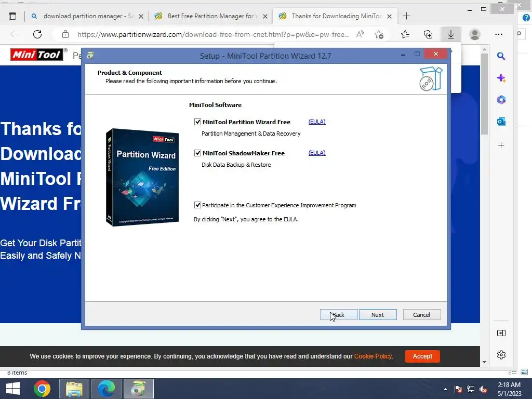Click the scrollbar up arrow on the webpage
The image size is (532, 399).
(484, 49)
